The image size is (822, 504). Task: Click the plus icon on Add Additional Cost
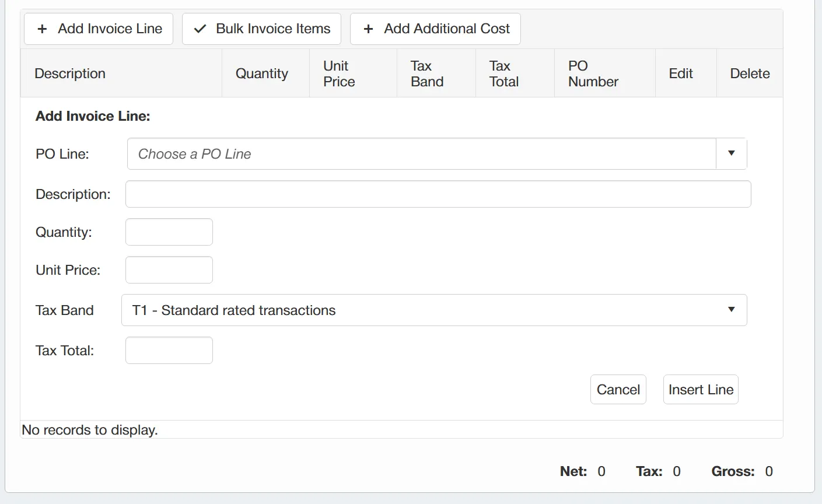click(x=368, y=29)
